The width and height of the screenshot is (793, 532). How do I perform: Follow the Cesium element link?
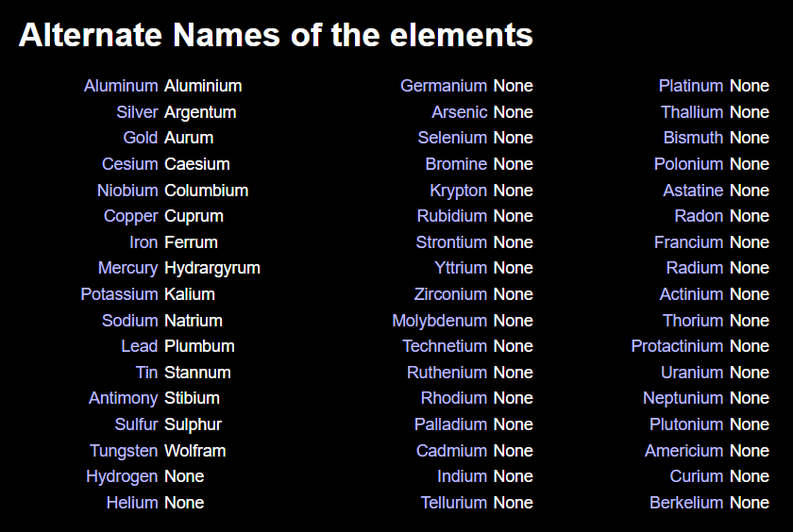tap(129, 164)
